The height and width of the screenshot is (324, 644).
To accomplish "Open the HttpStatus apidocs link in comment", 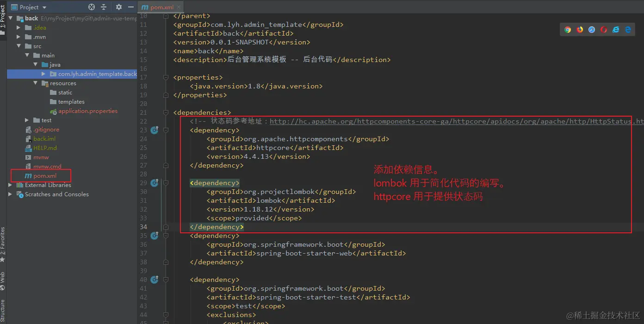I will coord(457,121).
